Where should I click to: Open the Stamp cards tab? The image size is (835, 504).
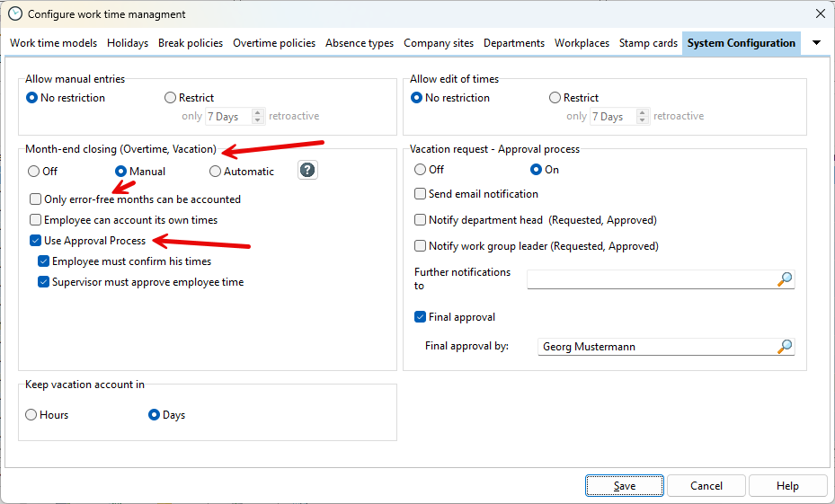coord(648,43)
